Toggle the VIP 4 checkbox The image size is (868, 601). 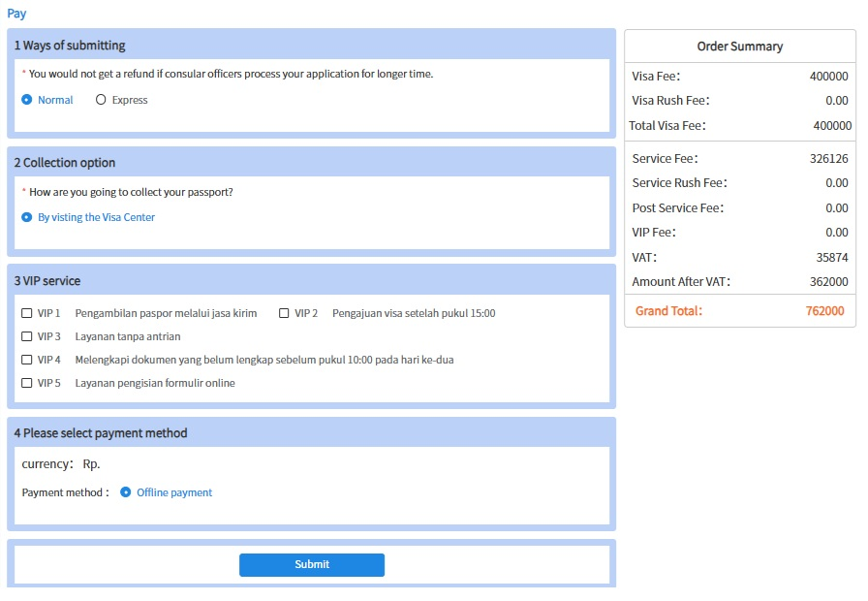coord(27,360)
